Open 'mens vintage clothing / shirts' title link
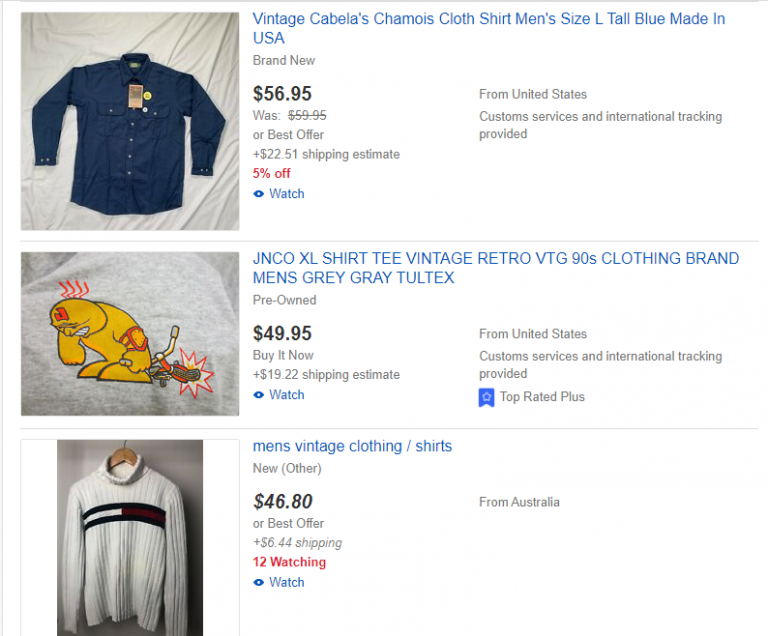 (x=352, y=446)
